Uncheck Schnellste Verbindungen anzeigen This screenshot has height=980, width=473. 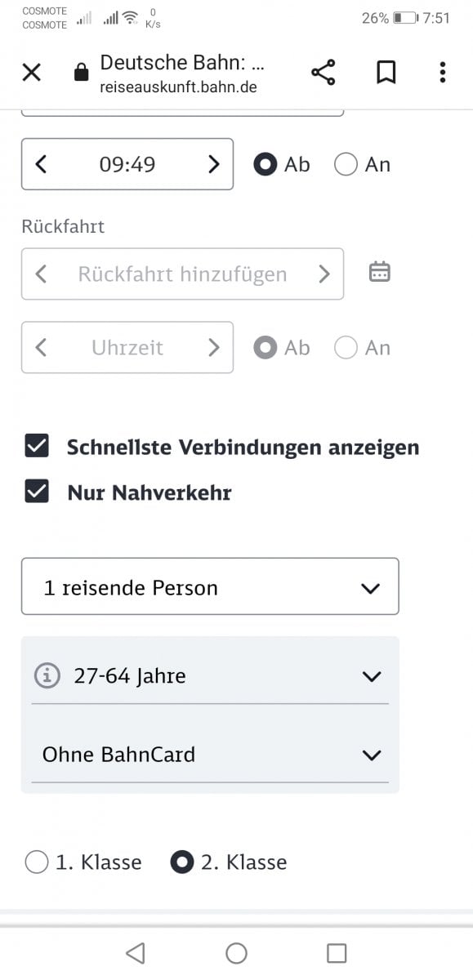pyautogui.click(x=37, y=447)
